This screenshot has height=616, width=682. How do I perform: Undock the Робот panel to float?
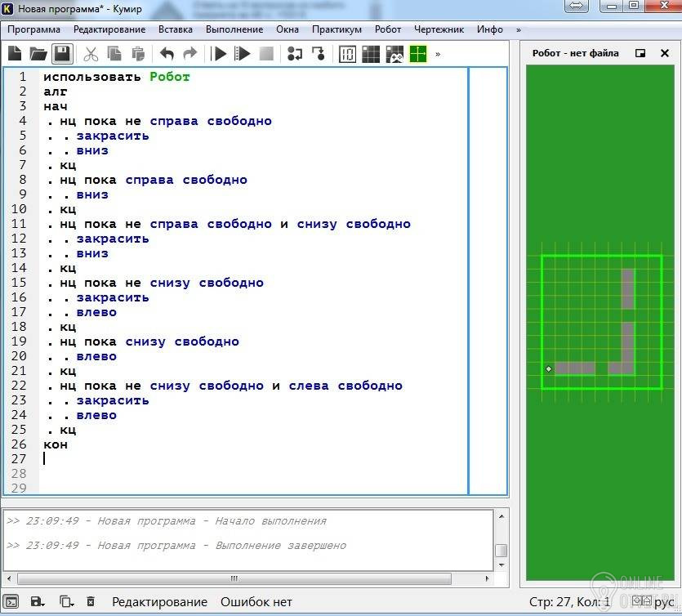640,53
